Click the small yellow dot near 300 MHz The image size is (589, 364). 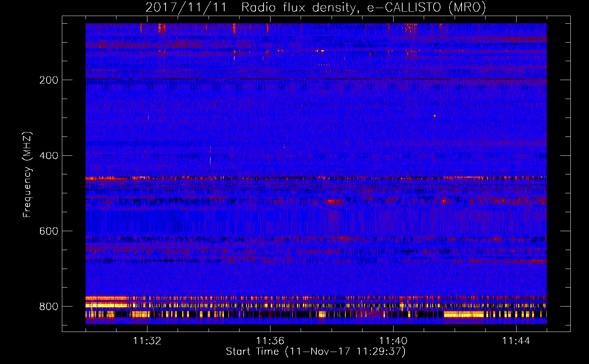(435, 116)
